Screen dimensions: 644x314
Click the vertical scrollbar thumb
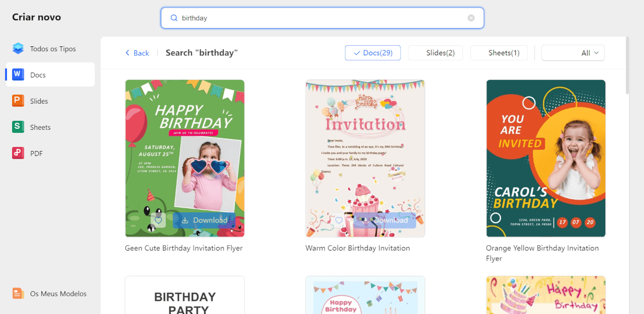627,65
